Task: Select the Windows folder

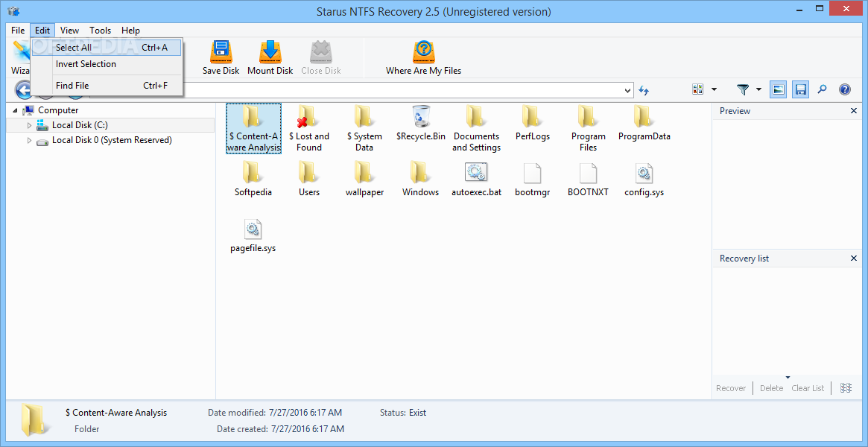Action: pyautogui.click(x=421, y=180)
